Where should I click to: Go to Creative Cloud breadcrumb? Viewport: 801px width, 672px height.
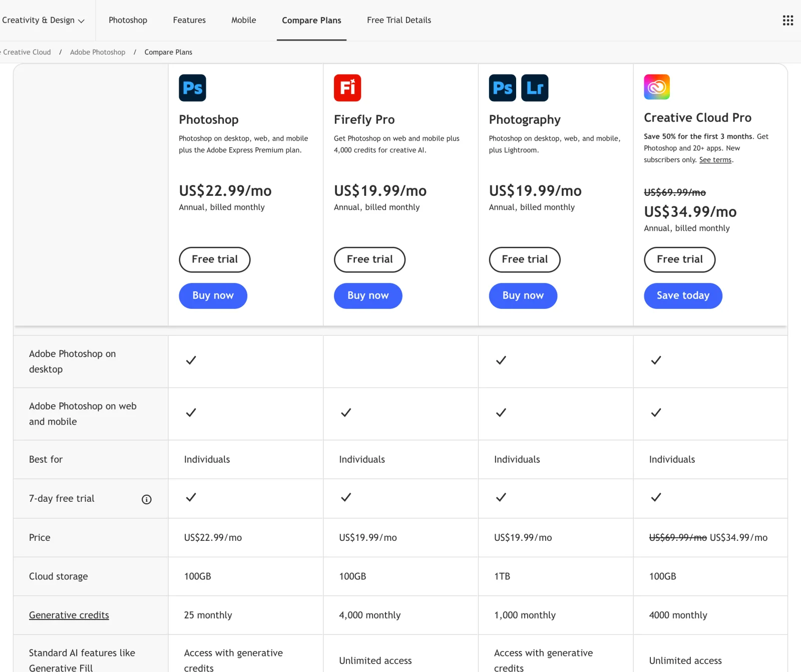(x=27, y=52)
